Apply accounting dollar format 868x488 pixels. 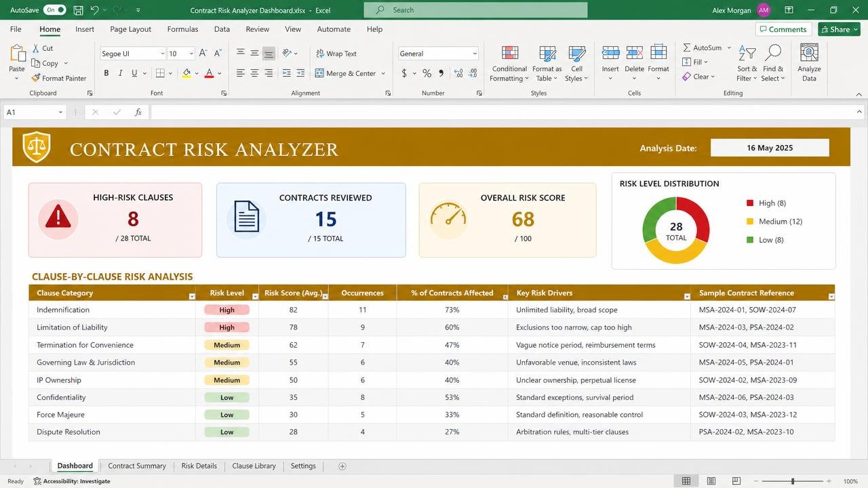pyautogui.click(x=404, y=73)
